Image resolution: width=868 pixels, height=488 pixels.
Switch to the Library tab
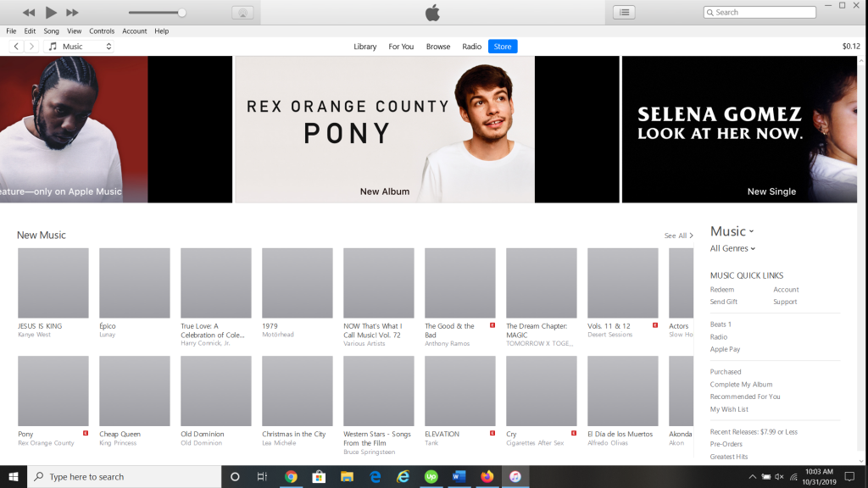(364, 47)
